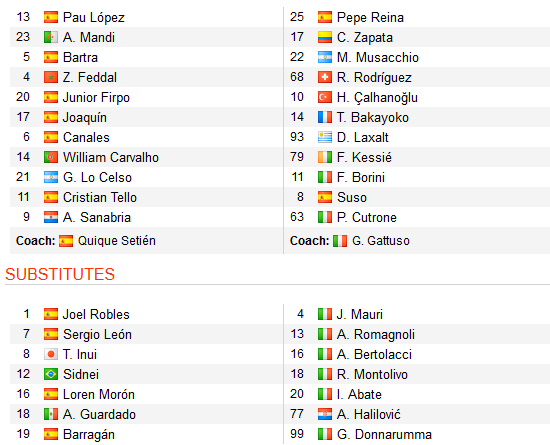The width and height of the screenshot is (550, 445).
Task: Click the Colombia flag next to C. Zapata
Action: [325, 37]
